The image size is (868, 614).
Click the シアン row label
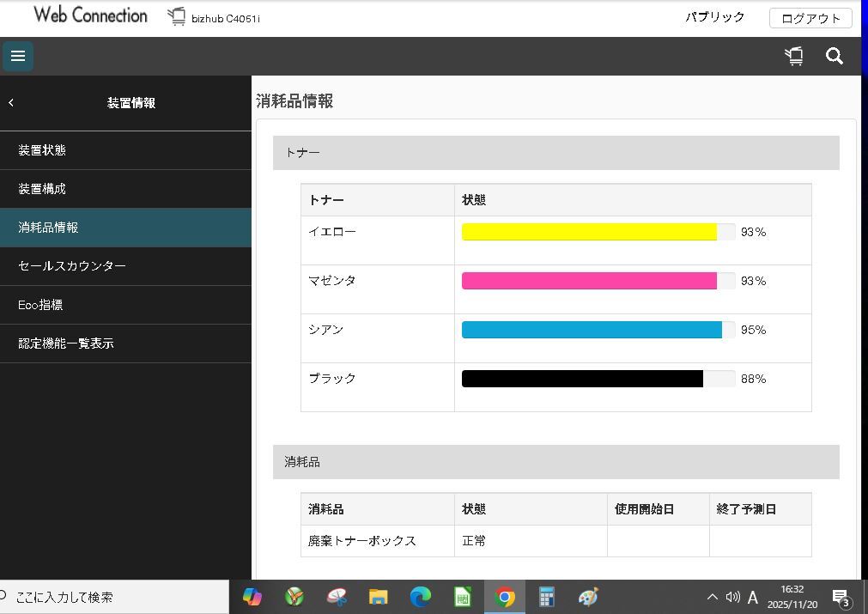pos(326,330)
